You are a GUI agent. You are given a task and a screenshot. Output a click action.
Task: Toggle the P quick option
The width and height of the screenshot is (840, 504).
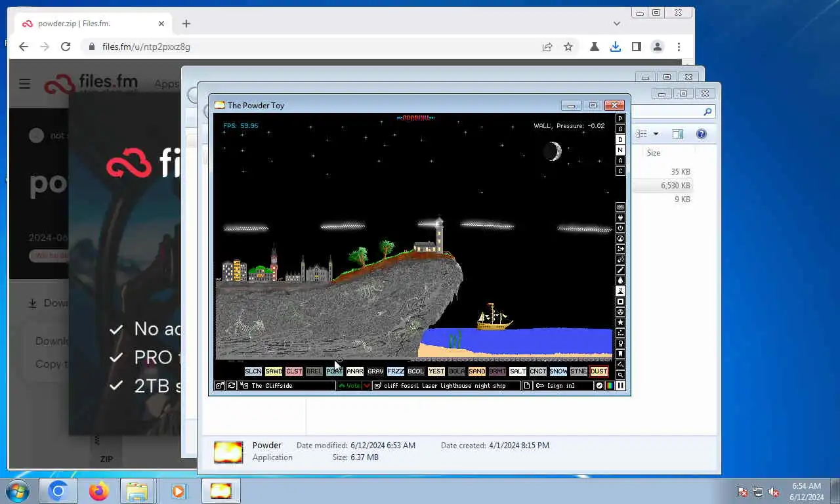click(x=620, y=119)
